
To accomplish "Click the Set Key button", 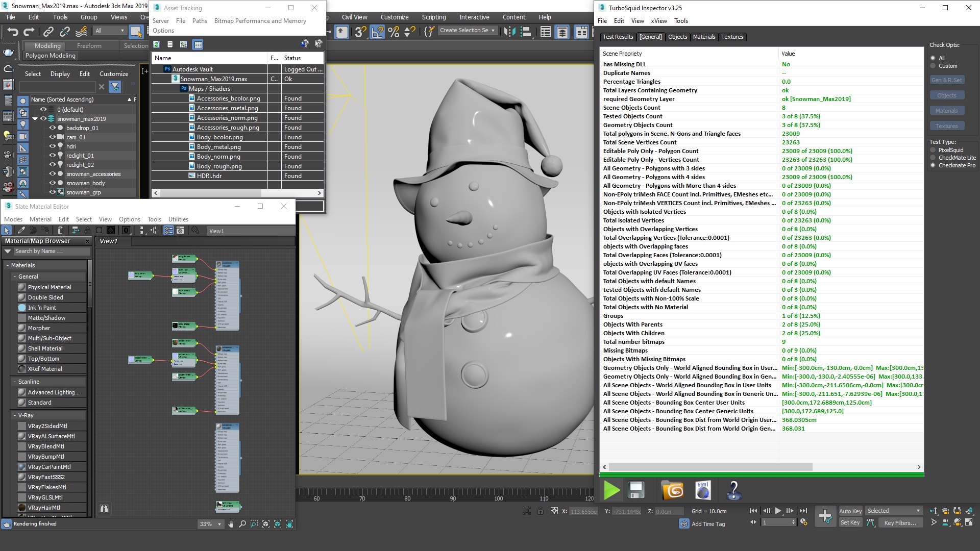I will (x=850, y=522).
